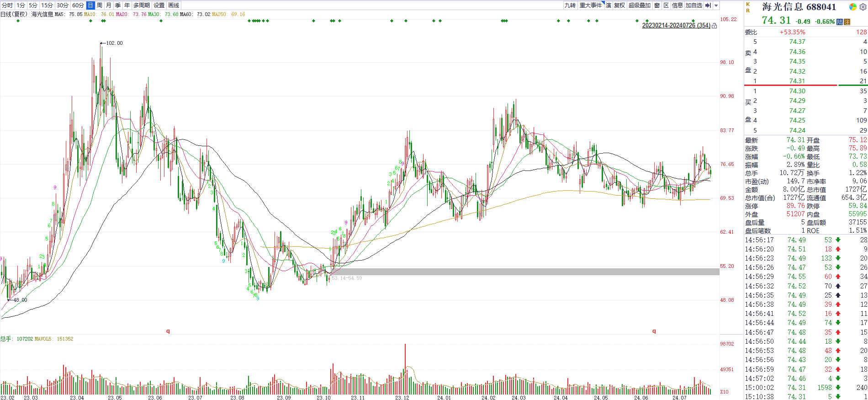868x400 pixels.
Task: Switch to the 月 monthly K-line tab
Action: pos(109,5)
